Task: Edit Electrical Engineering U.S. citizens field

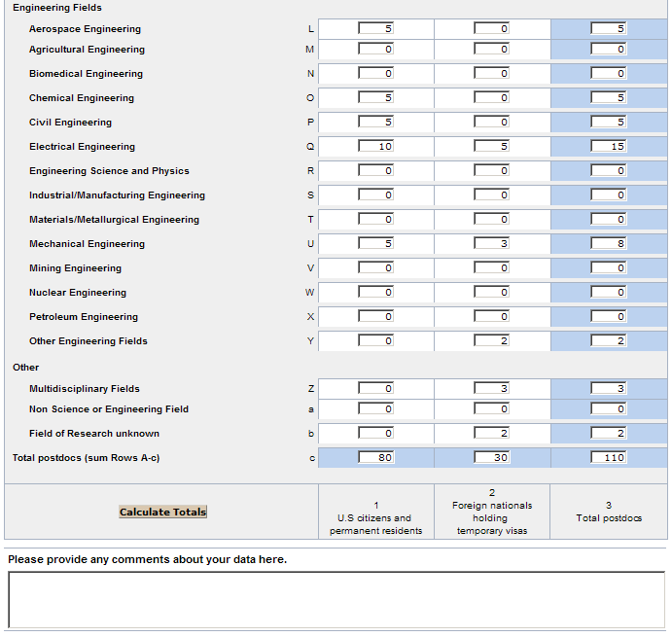Action: tap(375, 147)
